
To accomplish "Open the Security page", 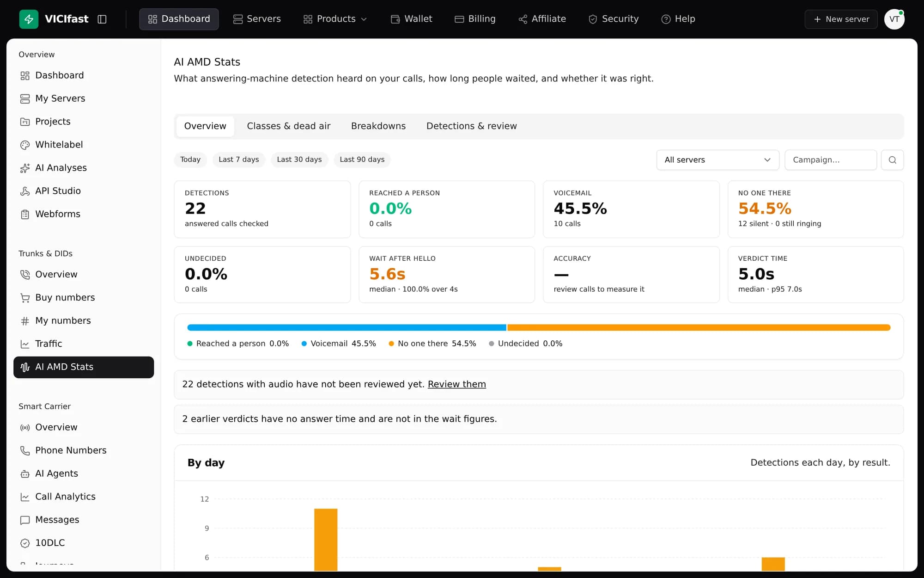I will coord(614,19).
